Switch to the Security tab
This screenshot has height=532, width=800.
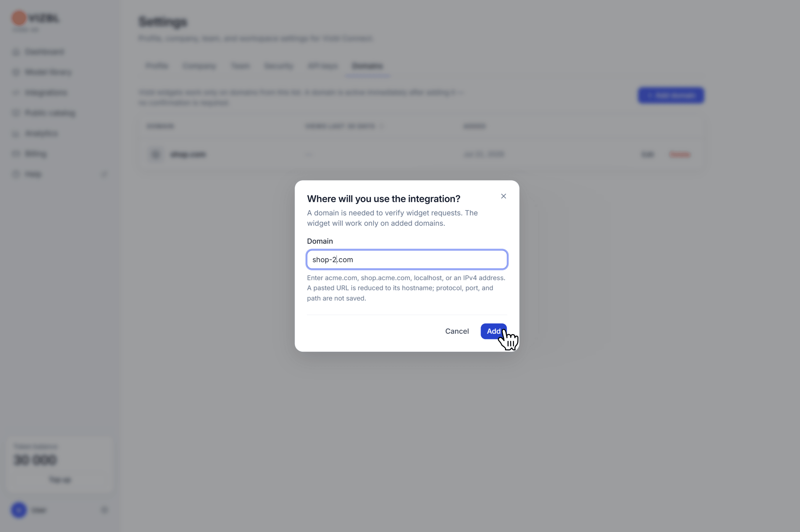point(278,66)
